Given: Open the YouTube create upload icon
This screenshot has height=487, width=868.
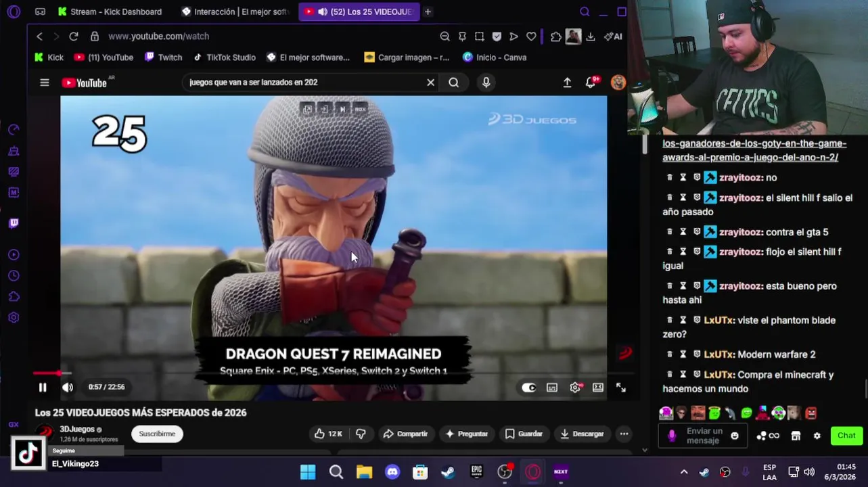Looking at the screenshot, I should coord(567,83).
